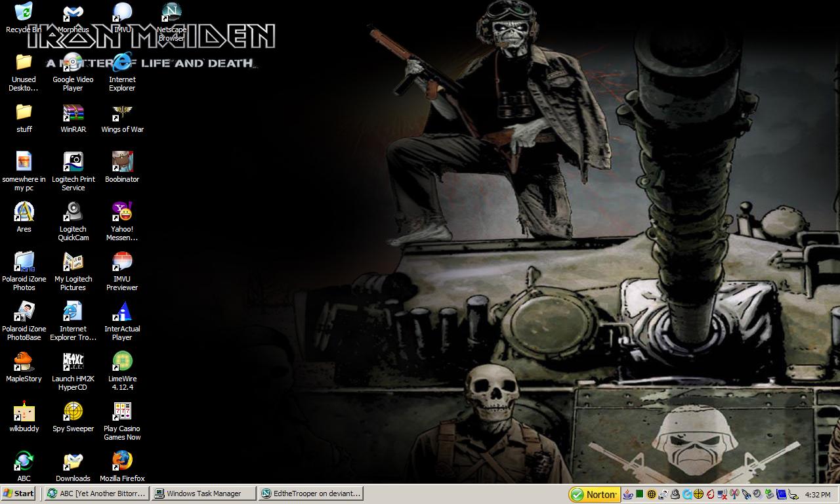Switch to EdtheTrooper on deviantART taskbar window

click(x=310, y=493)
